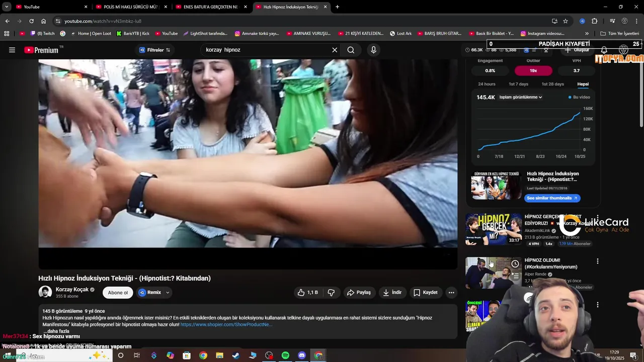Expand description with ...daha fazla
Screen dimensions: 644x362
tap(57, 331)
